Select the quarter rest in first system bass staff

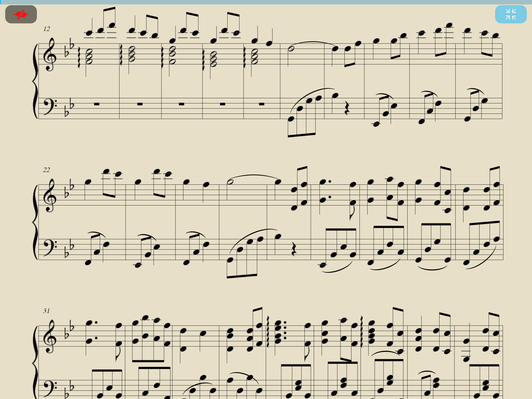click(347, 109)
